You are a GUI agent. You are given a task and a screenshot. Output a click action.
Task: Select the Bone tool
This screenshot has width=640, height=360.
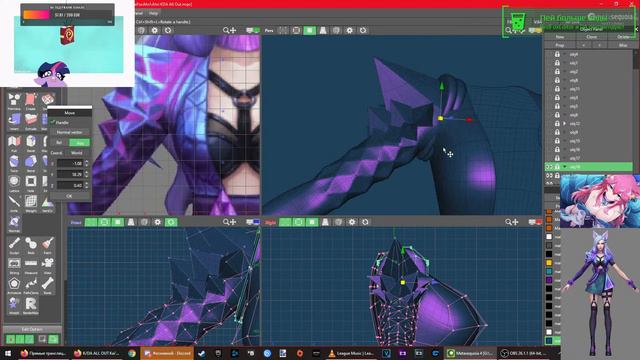47,285
